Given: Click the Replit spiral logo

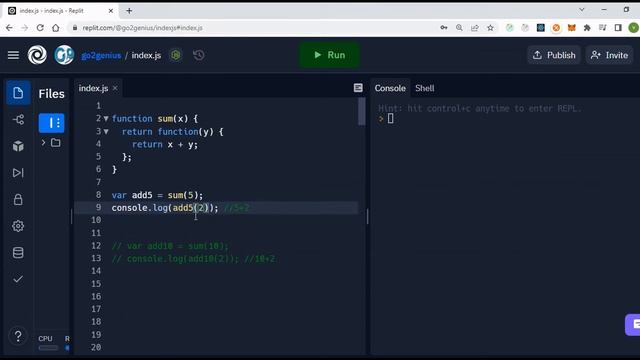Looking at the screenshot, I should [37, 55].
